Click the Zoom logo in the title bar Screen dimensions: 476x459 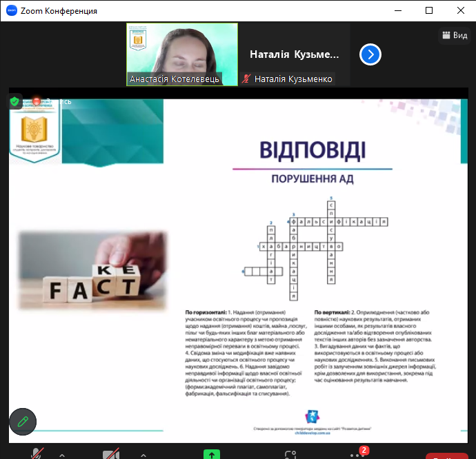(x=12, y=10)
